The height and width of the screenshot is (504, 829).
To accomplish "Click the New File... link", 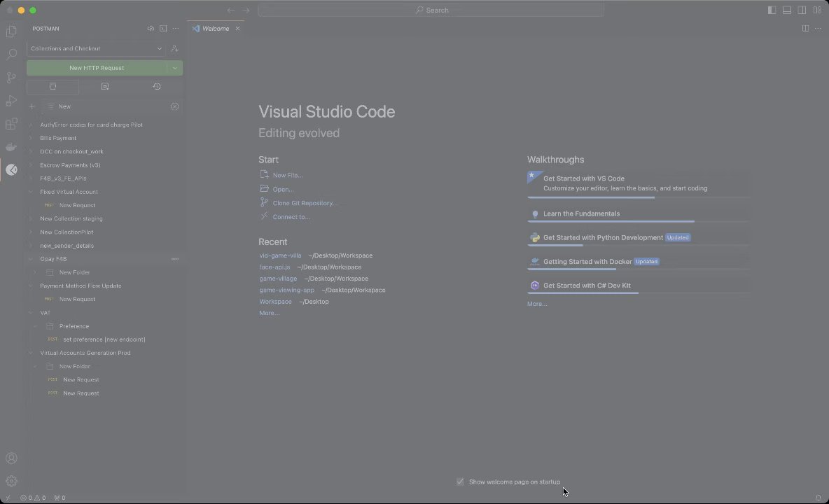I will [x=288, y=176].
